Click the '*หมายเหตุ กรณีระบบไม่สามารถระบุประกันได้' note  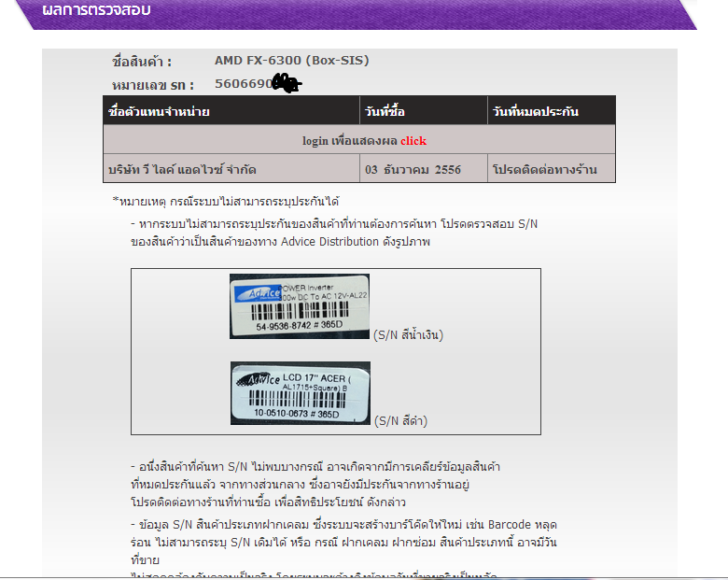(x=226, y=201)
